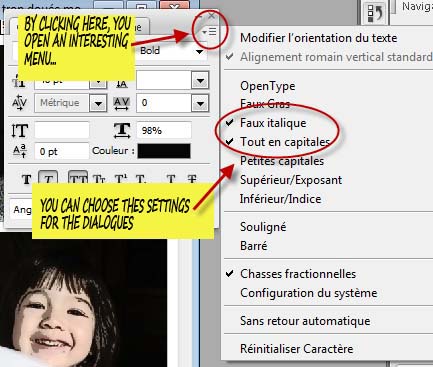The height and width of the screenshot is (367, 433).
Task: Click the vertical scale T icon
Action: tap(19, 130)
